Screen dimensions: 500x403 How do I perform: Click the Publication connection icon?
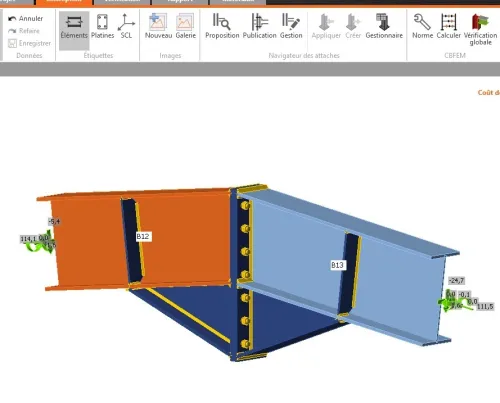point(260,27)
